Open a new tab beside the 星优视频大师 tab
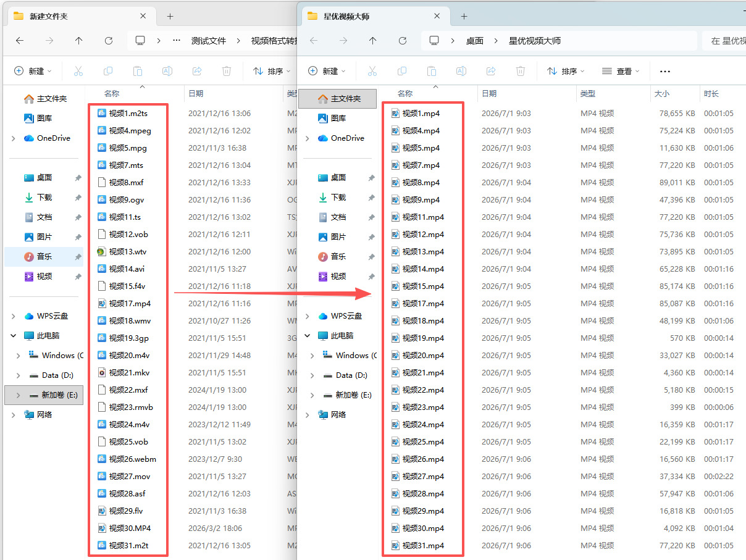 click(464, 16)
